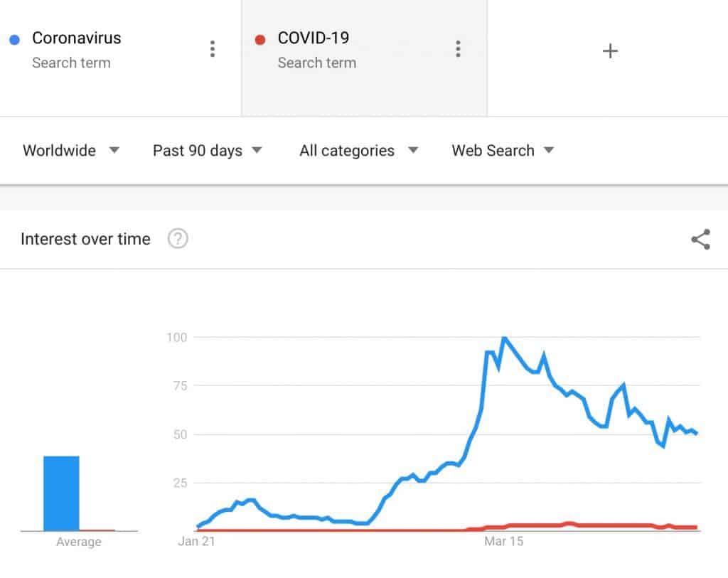Screen dimensions: 728x578
Task: Share the Interest over time chart
Action: (x=700, y=239)
